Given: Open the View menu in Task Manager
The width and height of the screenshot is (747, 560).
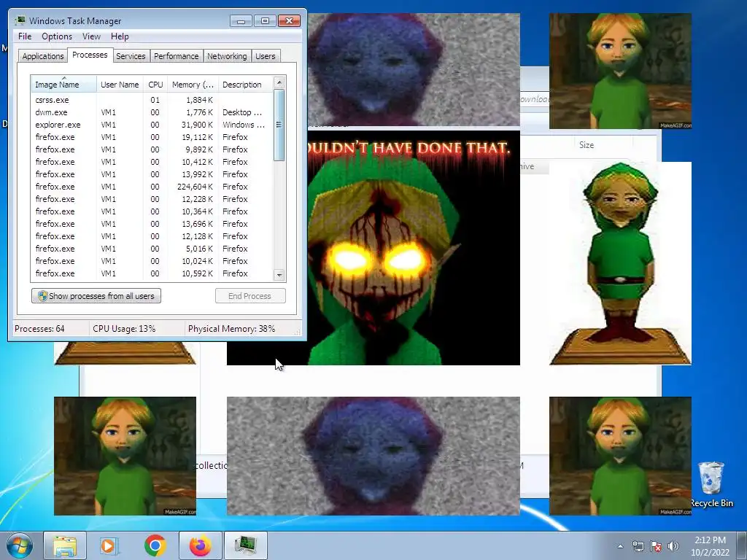Looking at the screenshot, I should pyautogui.click(x=91, y=36).
